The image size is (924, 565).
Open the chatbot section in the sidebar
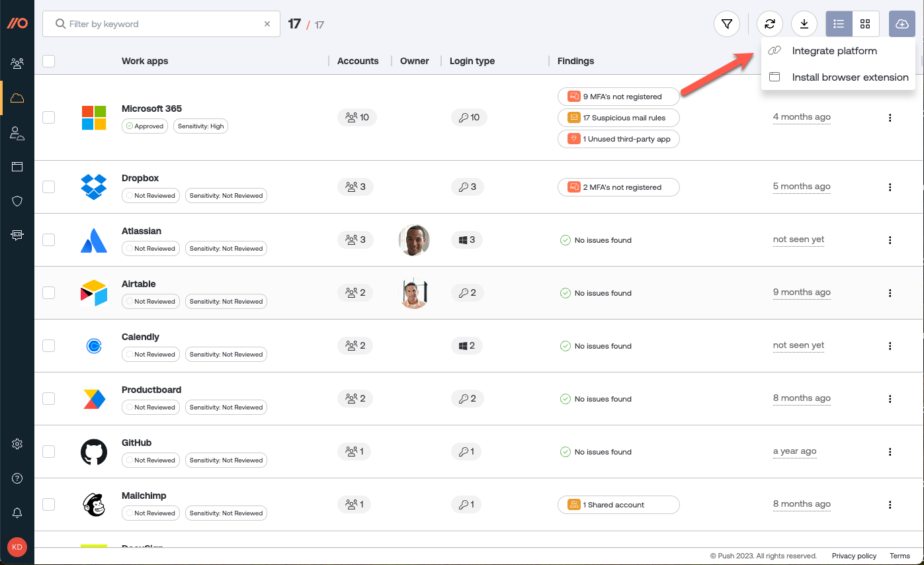coord(17,234)
